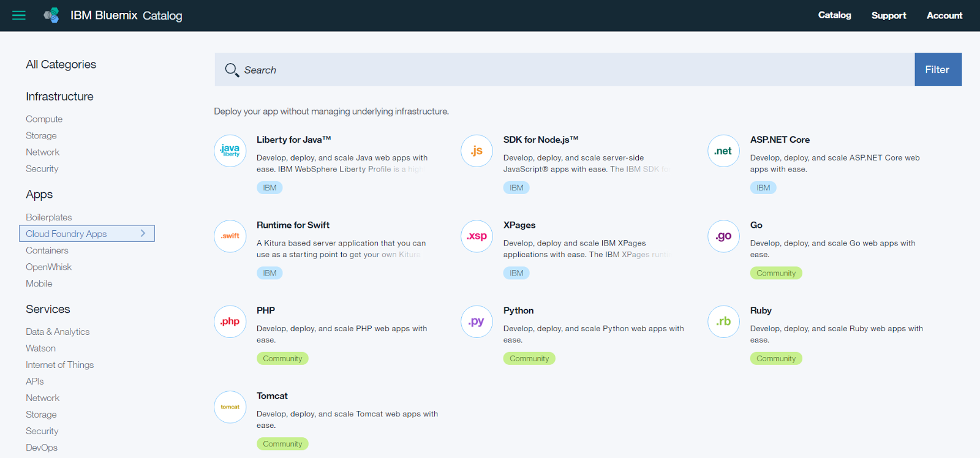Image resolution: width=980 pixels, height=458 pixels.
Task: Go to Catalog in top navigation
Action: click(x=834, y=15)
